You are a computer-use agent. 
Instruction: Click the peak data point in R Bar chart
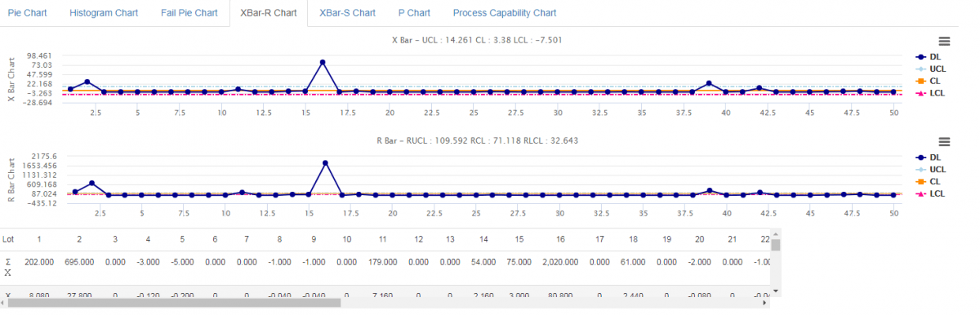(x=325, y=163)
